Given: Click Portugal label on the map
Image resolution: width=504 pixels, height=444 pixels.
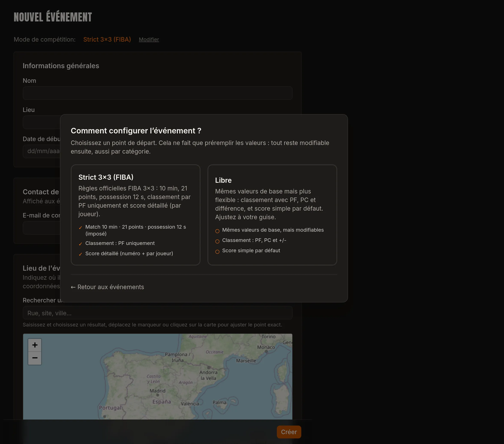Looking at the screenshot, I should pos(110,408).
